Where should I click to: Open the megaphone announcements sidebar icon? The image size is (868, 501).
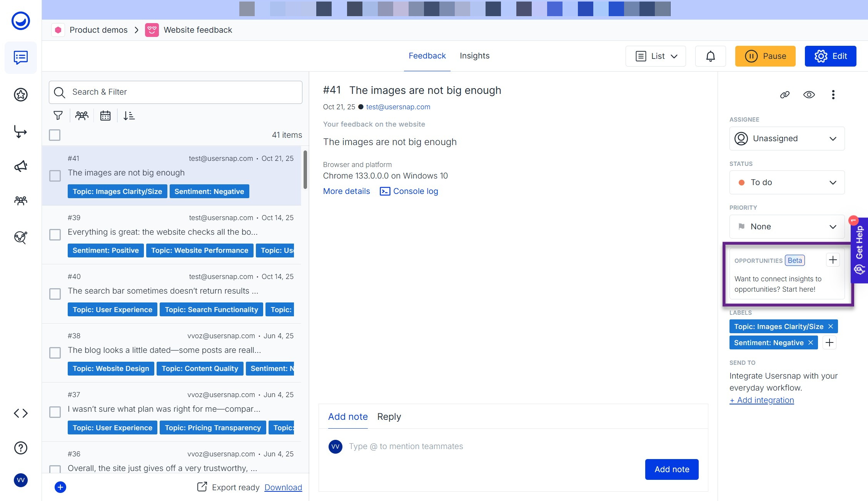(21, 166)
